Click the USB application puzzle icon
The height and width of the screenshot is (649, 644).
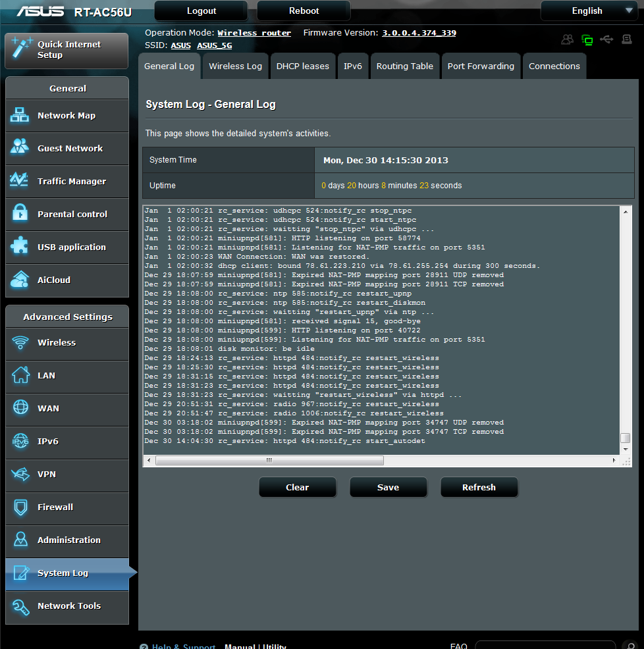[x=20, y=246]
